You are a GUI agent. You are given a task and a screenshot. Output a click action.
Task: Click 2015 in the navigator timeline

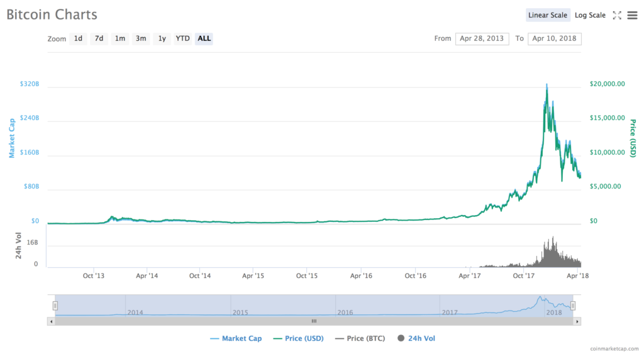tap(240, 312)
